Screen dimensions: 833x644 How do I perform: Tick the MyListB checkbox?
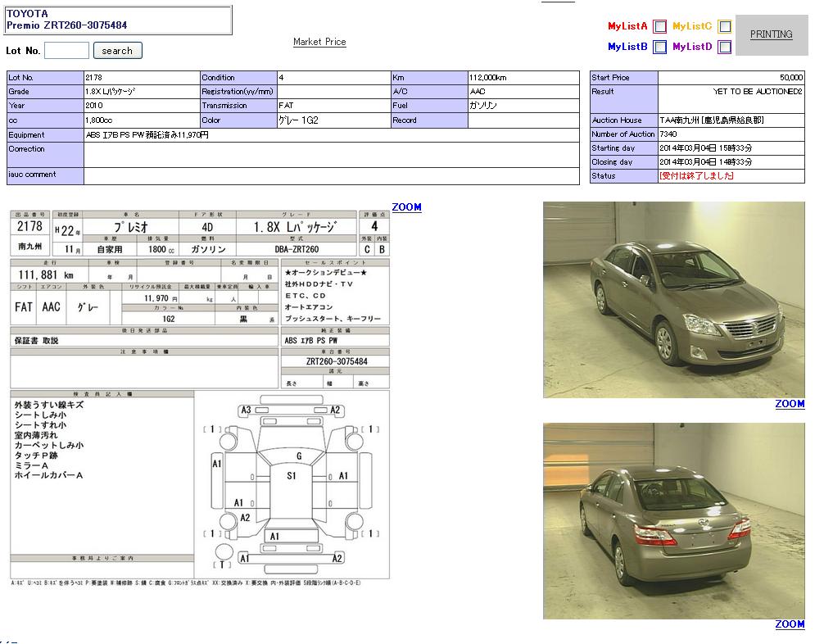659,48
